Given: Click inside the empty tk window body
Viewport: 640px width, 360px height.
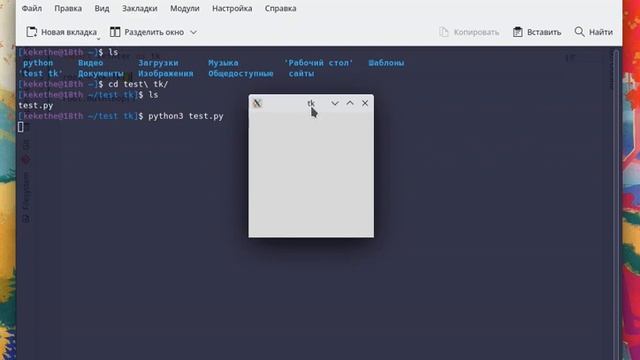Looking at the screenshot, I should (x=311, y=174).
